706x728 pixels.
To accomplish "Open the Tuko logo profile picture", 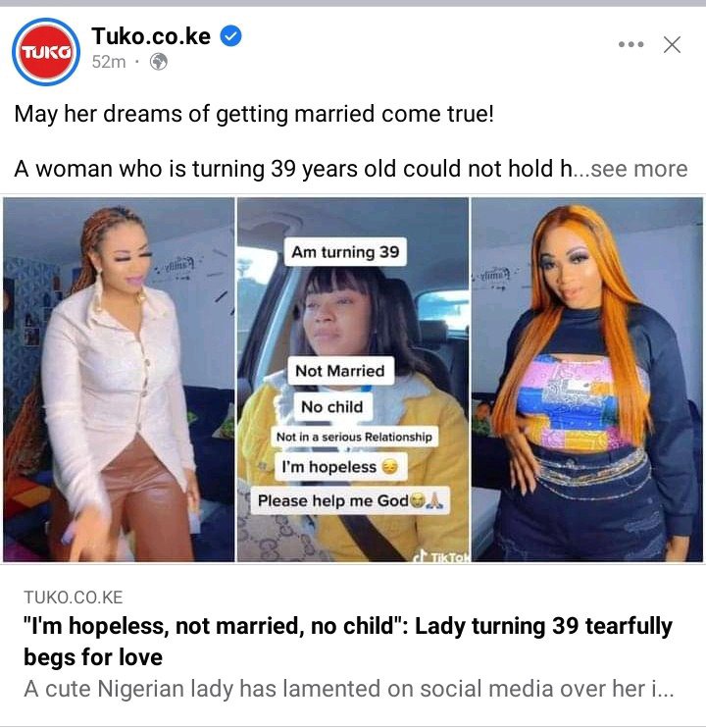I will (46, 52).
